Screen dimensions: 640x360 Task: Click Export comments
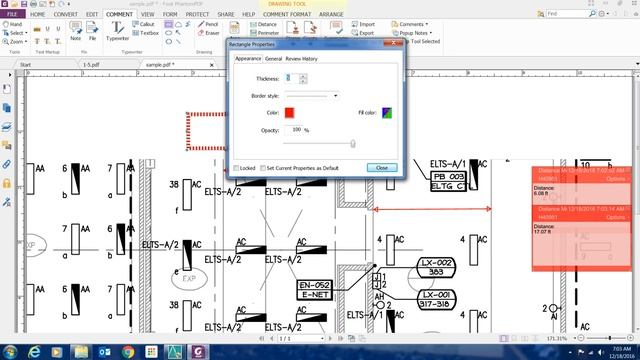[x=363, y=33]
